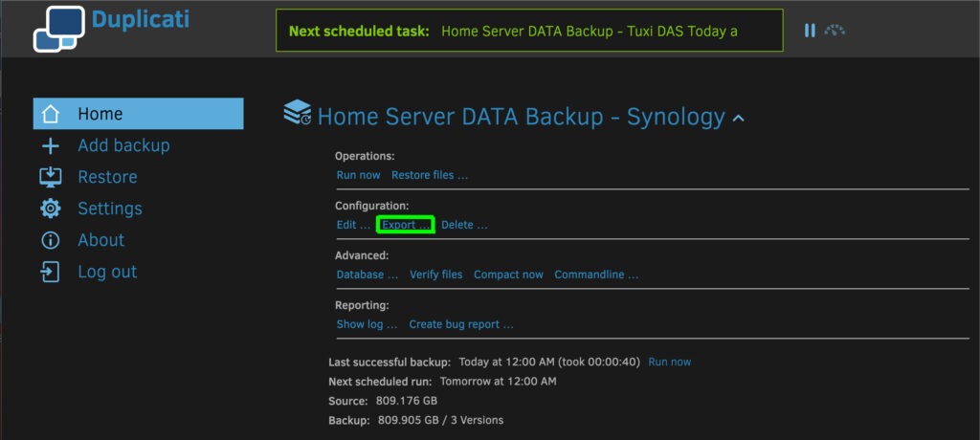The width and height of the screenshot is (980, 440).
Task: Click the backup stack icon beside title
Action: click(298, 114)
